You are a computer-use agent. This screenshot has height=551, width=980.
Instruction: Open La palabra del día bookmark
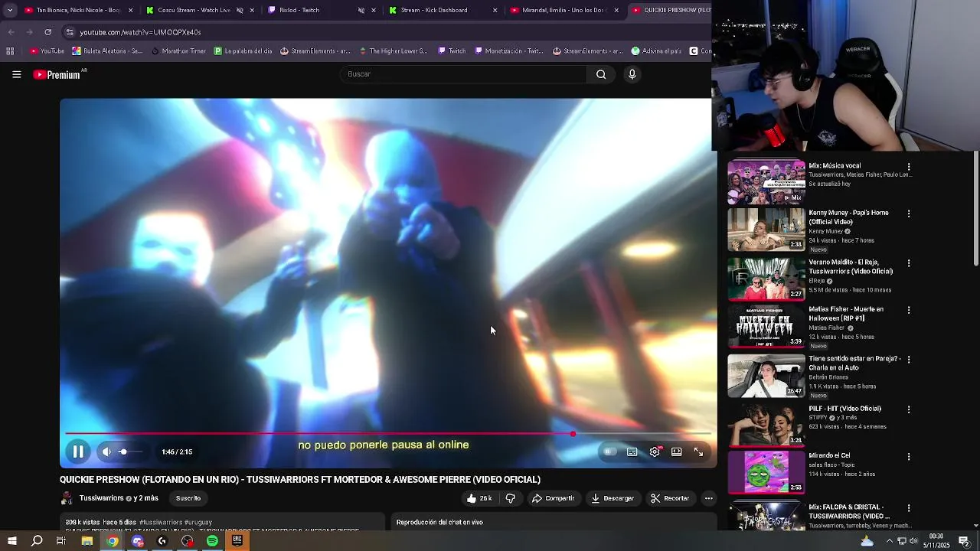click(x=243, y=51)
